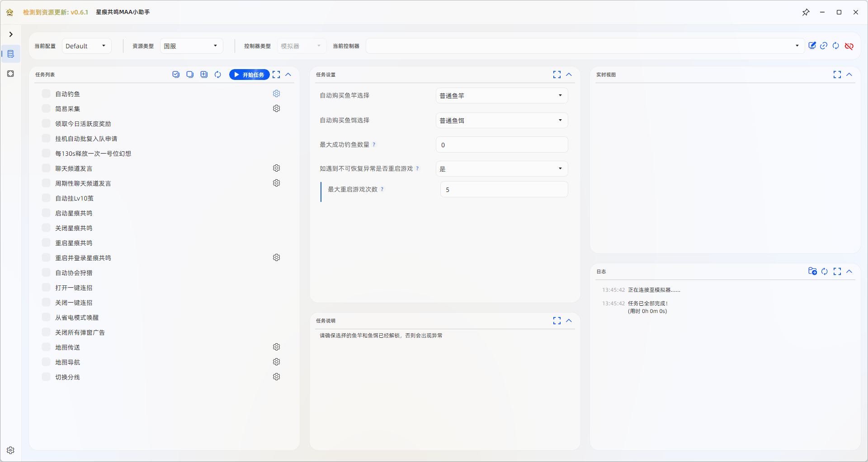Click the pin window icon

pos(806,12)
